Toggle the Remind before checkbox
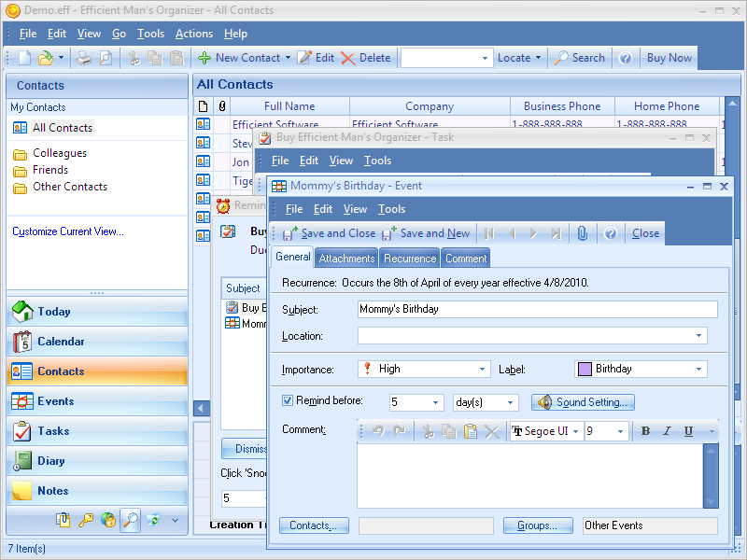Viewport: 747px width, 560px height. click(x=288, y=401)
